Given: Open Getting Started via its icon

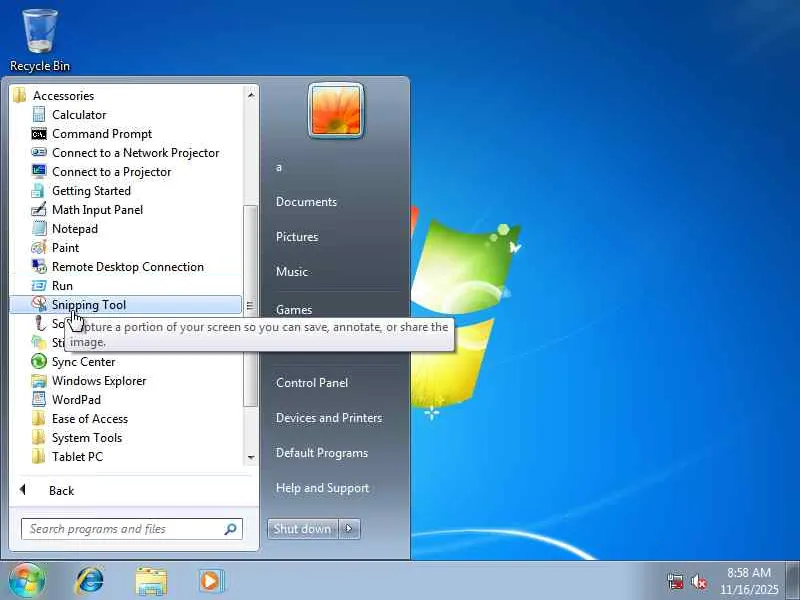Looking at the screenshot, I should (x=38, y=191).
